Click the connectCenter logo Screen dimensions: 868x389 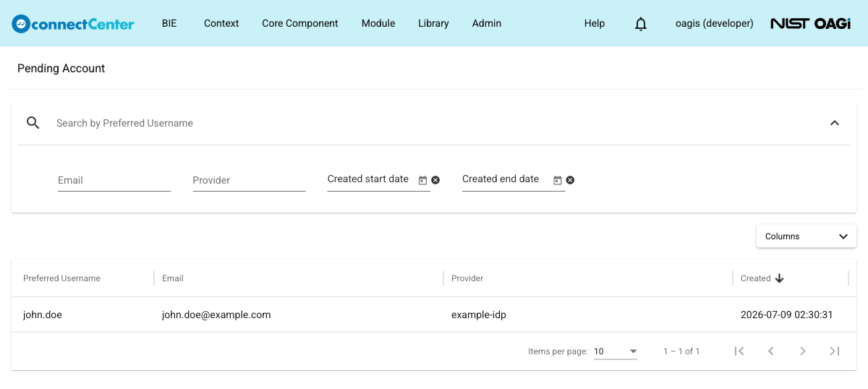73,23
